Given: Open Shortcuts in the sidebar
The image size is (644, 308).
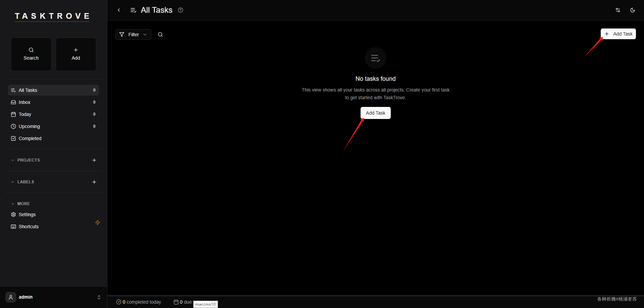Looking at the screenshot, I should tap(53, 227).
